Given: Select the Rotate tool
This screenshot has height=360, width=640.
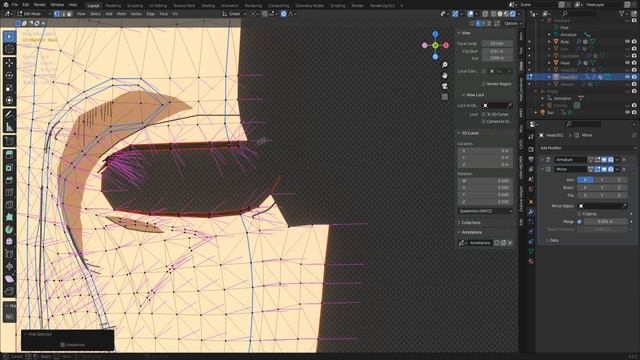Looking at the screenshot, I should [x=9, y=76].
